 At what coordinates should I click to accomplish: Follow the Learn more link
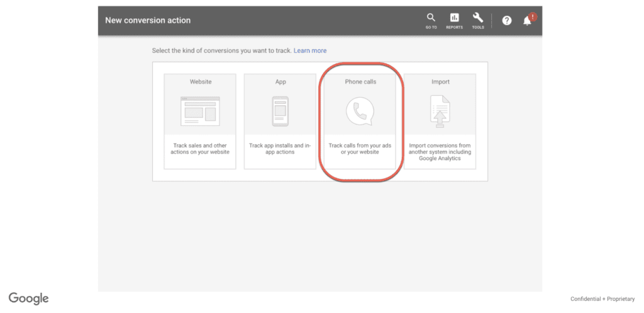310,50
